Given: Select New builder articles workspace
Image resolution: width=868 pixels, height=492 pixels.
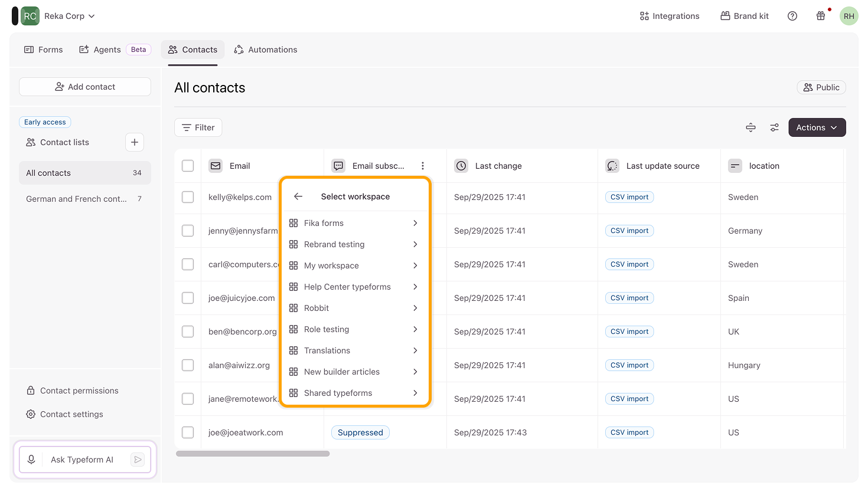Looking at the screenshot, I should coord(355,372).
